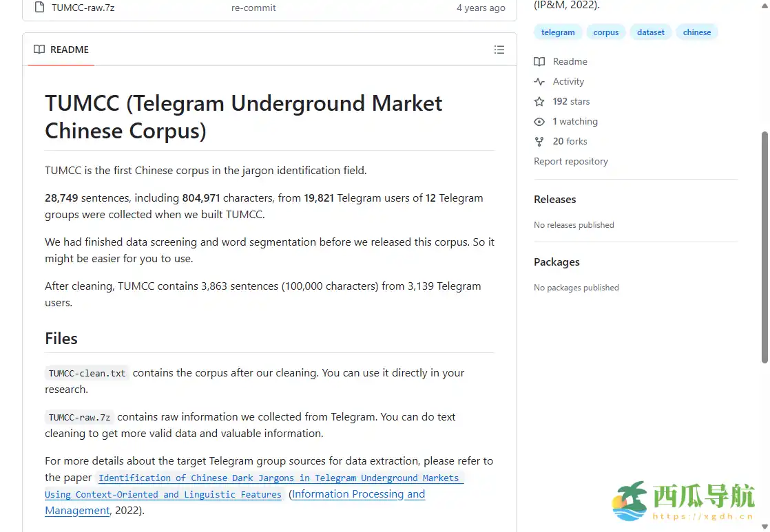Click the fork icon beside 20 forks
This screenshot has width=770, height=532.
click(539, 142)
